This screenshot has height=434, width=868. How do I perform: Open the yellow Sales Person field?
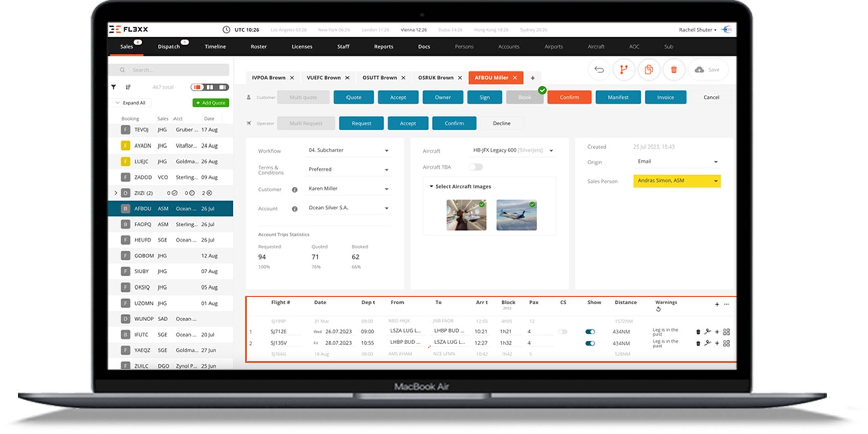click(x=676, y=181)
